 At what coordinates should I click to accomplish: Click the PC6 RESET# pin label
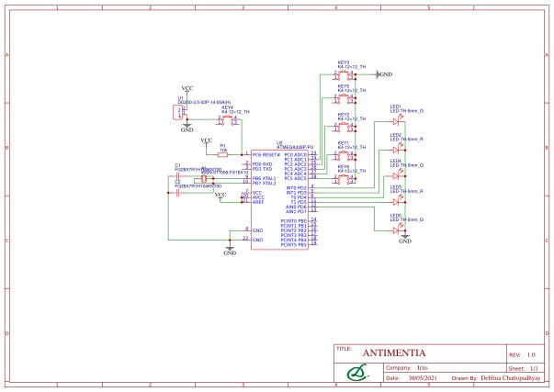point(266,155)
